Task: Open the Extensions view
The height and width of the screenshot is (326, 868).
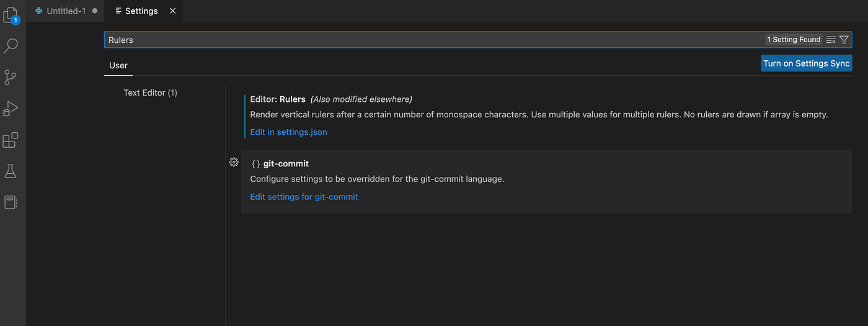Action: click(11, 140)
